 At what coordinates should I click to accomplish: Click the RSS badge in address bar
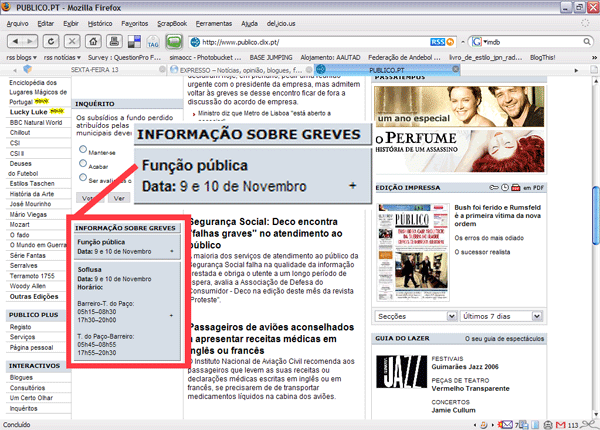point(437,42)
